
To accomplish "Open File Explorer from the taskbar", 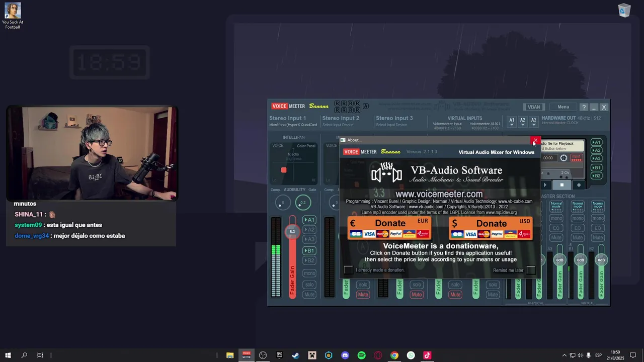I will [x=230, y=355].
